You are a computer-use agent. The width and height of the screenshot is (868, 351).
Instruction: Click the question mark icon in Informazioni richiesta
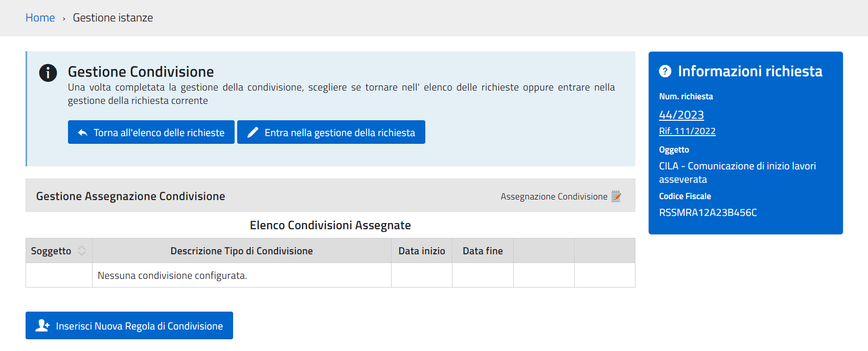point(665,71)
